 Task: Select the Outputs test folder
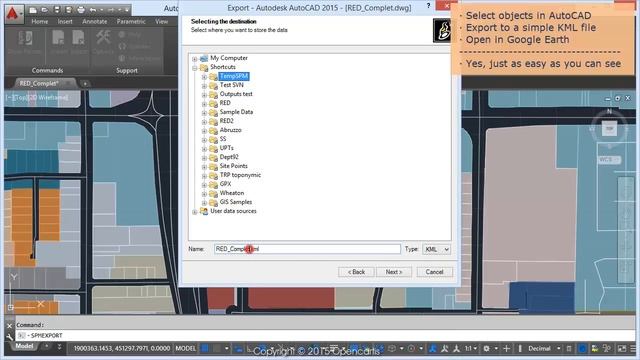click(236, 94)
